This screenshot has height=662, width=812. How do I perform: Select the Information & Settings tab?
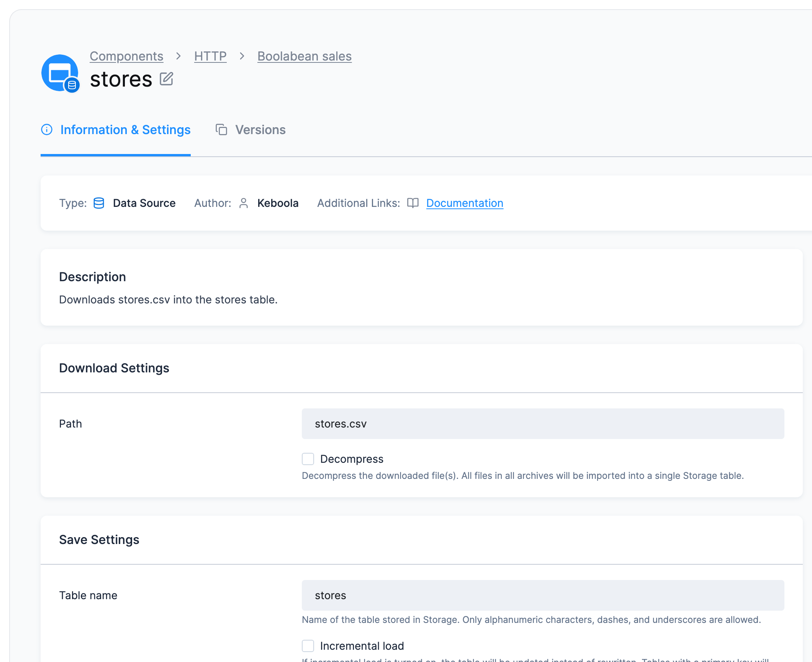116,130
